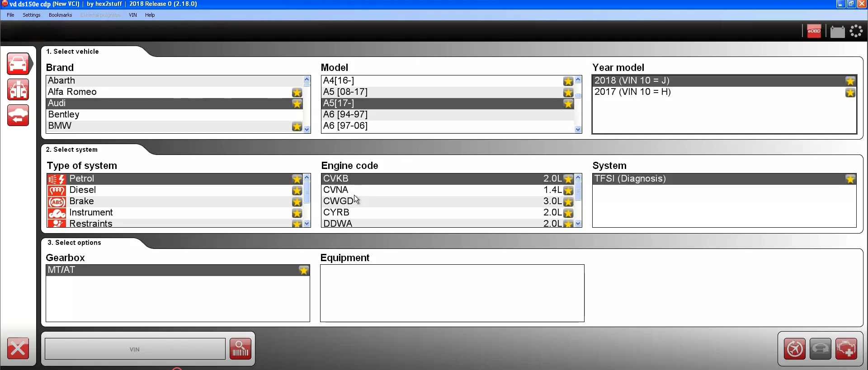Open the Settings menu
Image resolution: width=868 pixels, height=370 pixels.
pyautogui.click(x=32, y=15)
